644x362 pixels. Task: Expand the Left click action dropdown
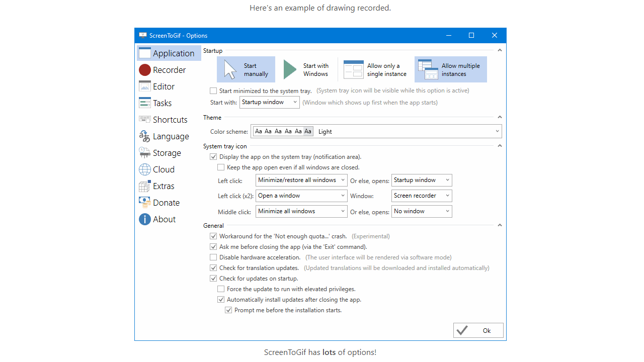(x=301, y=180)
